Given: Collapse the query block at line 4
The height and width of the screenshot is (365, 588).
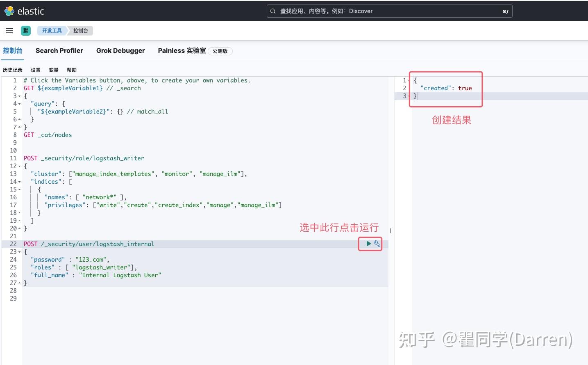Looking at the screenshot, I should point(19,103).
